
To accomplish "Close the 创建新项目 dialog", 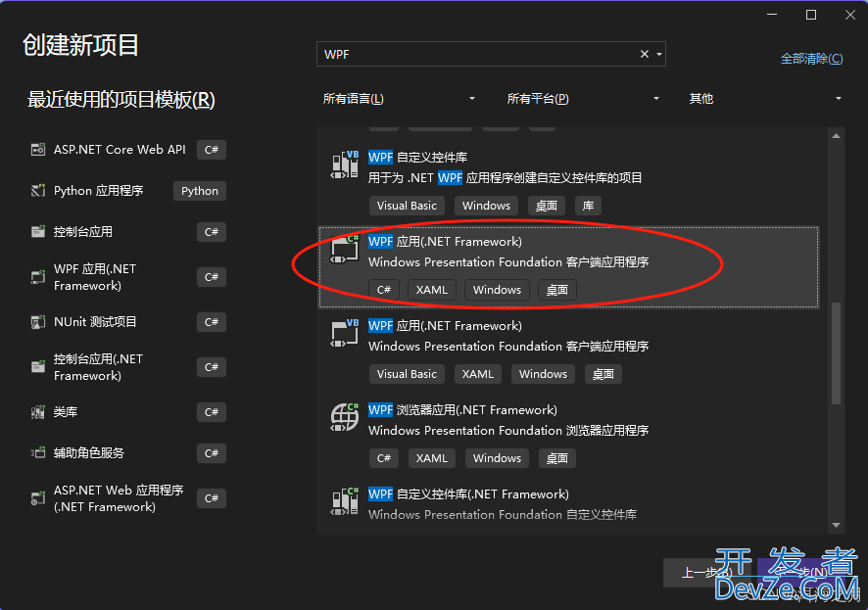I will 850,15.
